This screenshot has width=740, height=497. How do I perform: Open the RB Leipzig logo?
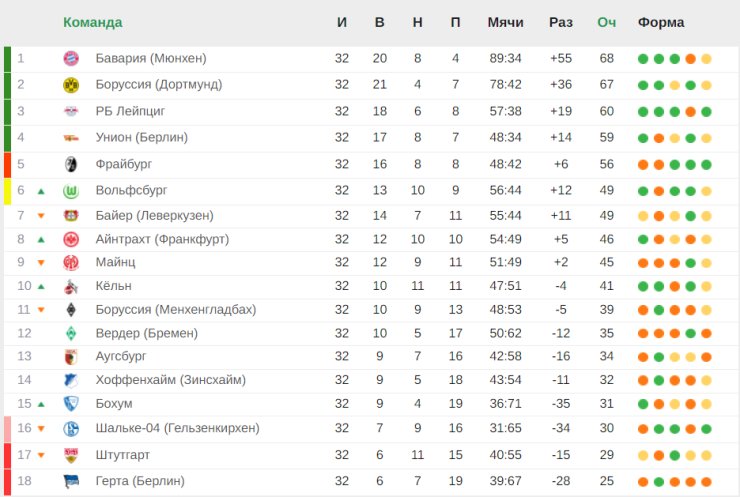pyautogui.click(x=71, y=111)
